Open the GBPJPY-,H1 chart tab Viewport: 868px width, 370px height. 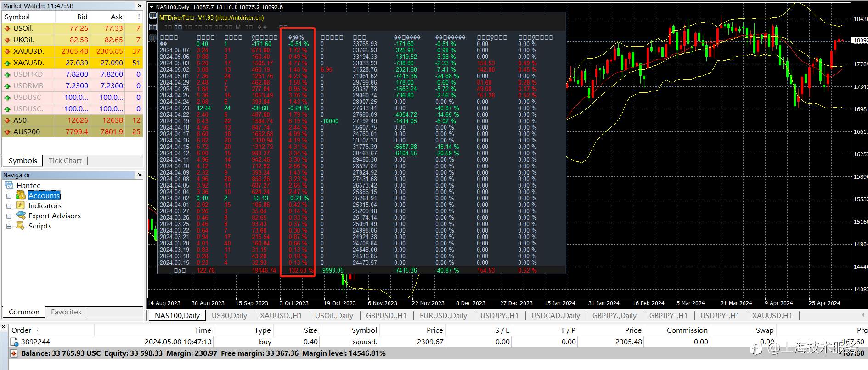(x=668, y=316)
